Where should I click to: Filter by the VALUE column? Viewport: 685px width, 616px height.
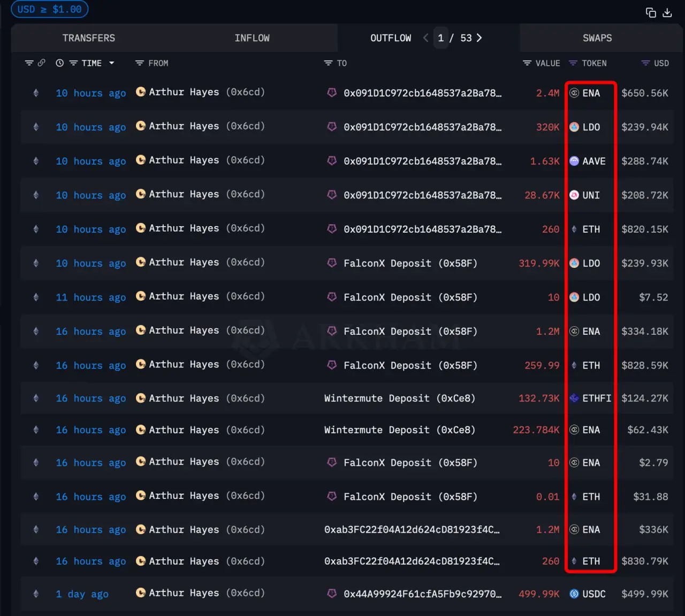coord(527,63)
